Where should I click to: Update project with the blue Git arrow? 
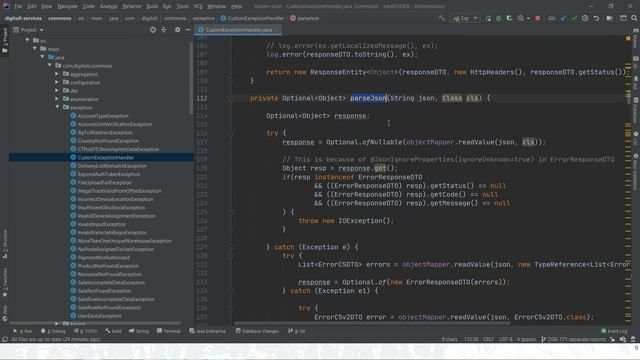(x=564, y=18)
